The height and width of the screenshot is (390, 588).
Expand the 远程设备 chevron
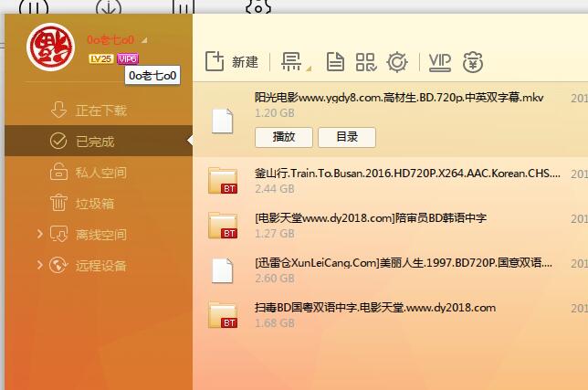(x=40, y=265)
